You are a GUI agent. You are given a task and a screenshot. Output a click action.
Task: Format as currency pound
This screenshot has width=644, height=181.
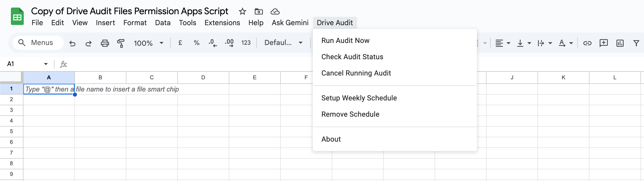180,43
